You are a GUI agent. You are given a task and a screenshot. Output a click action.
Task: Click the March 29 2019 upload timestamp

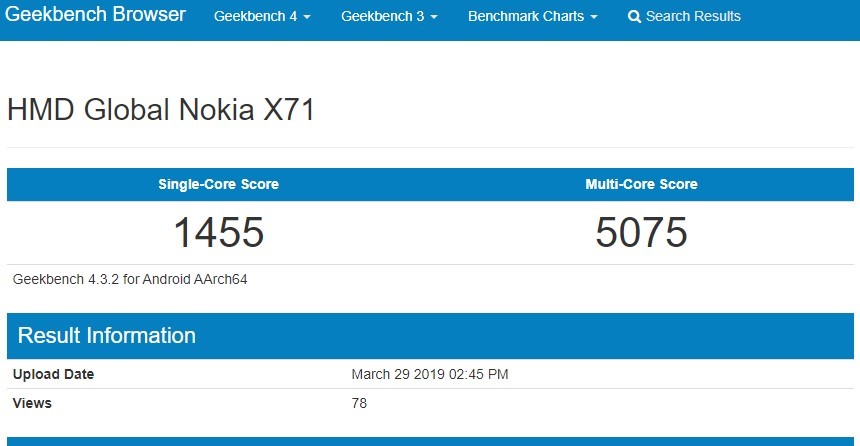[430, 375]
